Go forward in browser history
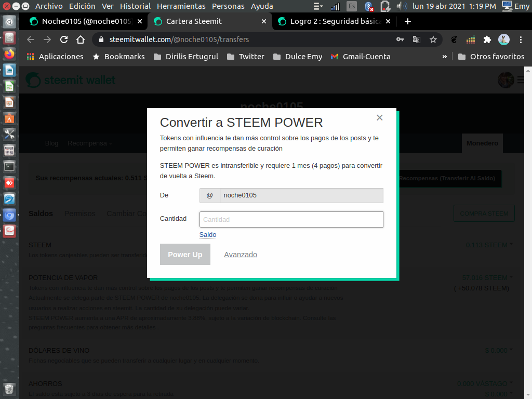 pos(47,39)
